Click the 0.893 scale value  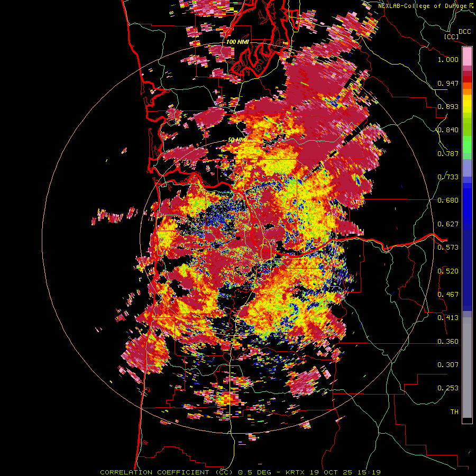click(448, 106)
